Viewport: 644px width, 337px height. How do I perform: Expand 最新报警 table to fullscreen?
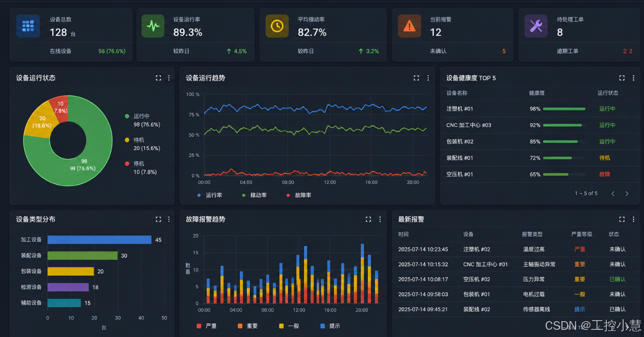click(622, 219)
